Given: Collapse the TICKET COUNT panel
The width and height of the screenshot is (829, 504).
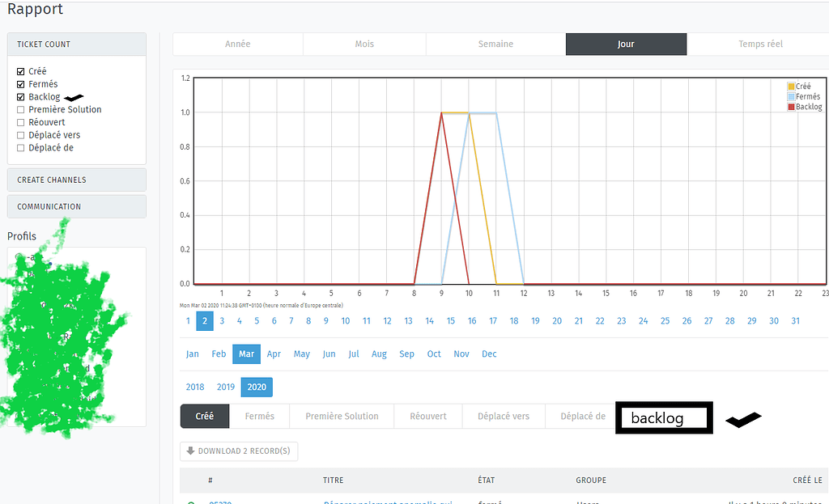Looking at the screenshot, I should pyautogui.click(x=76, y=44).
